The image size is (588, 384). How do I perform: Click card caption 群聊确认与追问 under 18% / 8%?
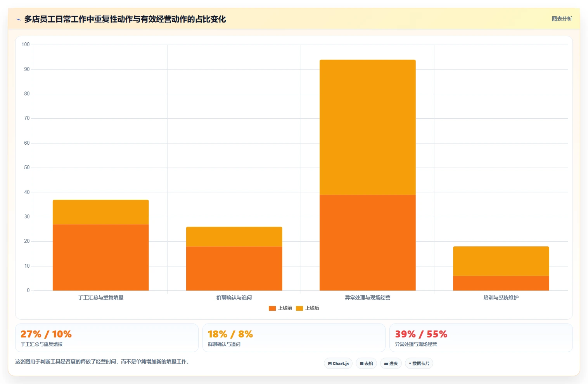point(224,344)
